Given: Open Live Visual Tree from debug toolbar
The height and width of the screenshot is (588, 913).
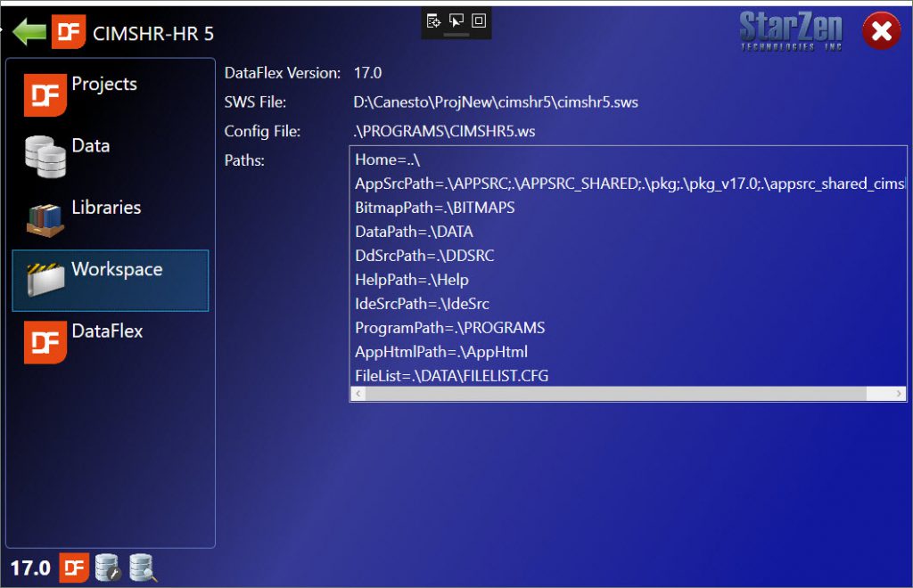Looking at the screenshot, I should 434,20.
